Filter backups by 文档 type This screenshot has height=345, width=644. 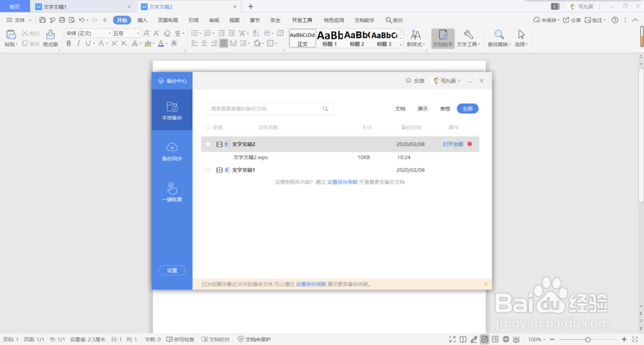click(400, 109)
